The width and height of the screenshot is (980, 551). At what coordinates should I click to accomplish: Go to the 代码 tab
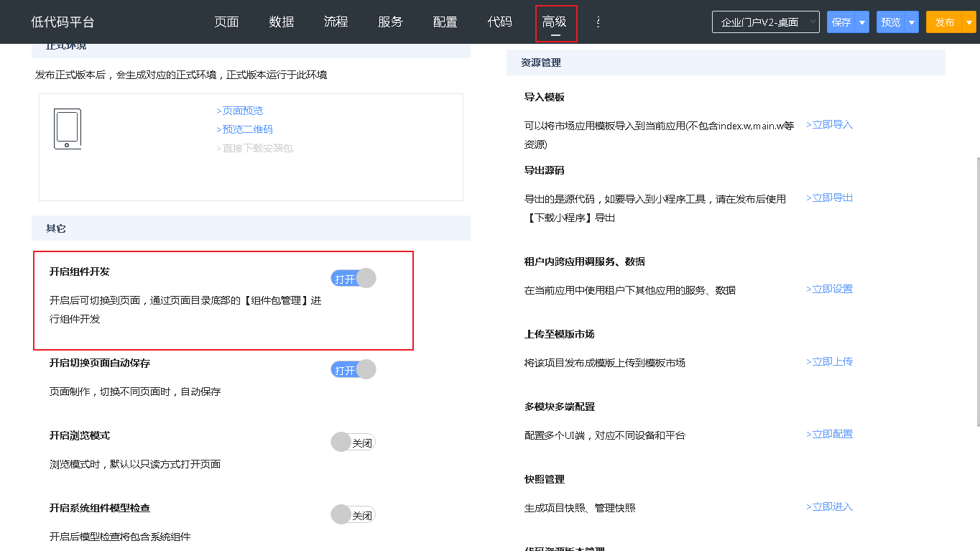tap(499, 22)
